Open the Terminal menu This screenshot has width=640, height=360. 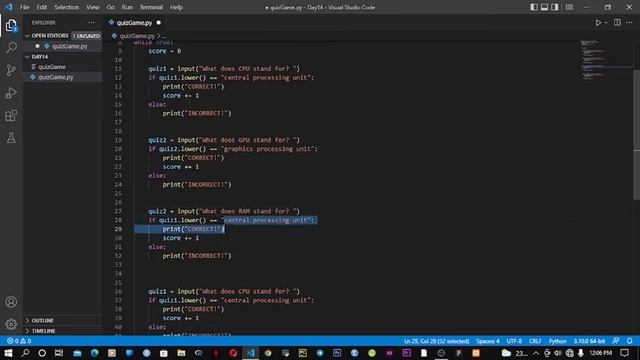[151, 7]
